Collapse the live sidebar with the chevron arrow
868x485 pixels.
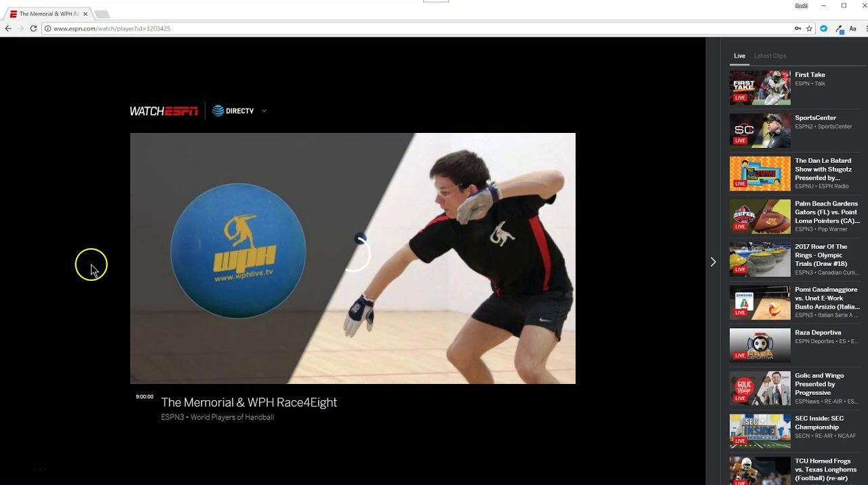click(x=713, y=262)
